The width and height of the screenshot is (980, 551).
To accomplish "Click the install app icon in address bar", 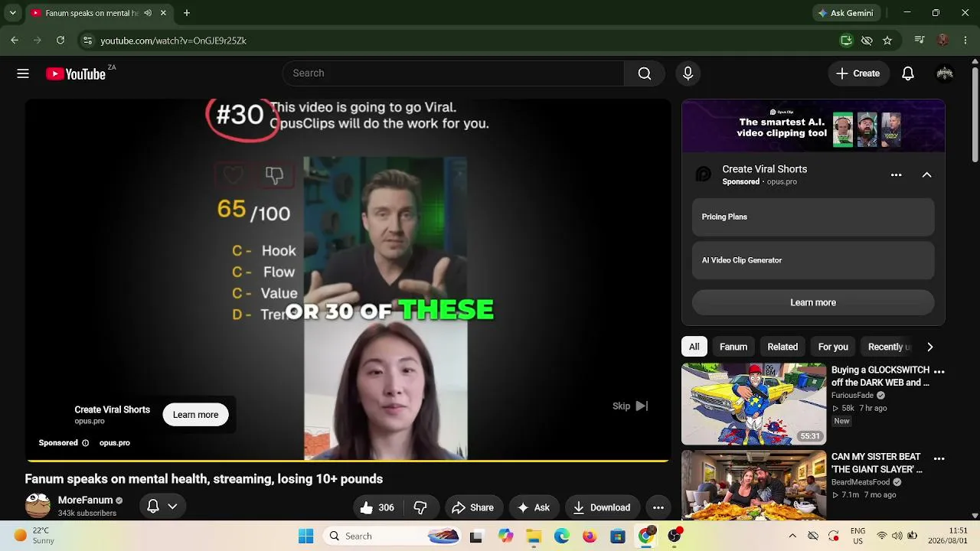I will (846, 41).
